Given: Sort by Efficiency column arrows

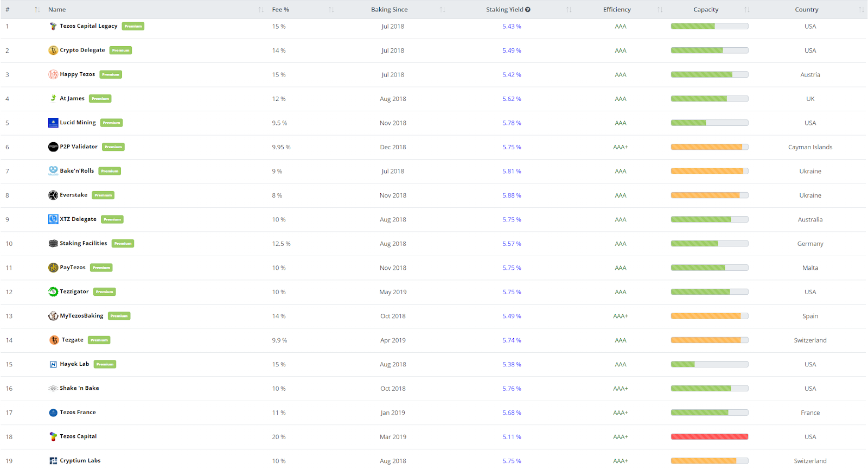Looking at the screenshot, I should tap(660, 10).
